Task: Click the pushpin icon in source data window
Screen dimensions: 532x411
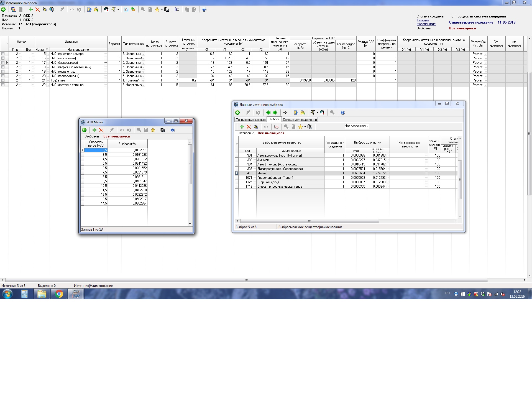Action: [285, 113]
